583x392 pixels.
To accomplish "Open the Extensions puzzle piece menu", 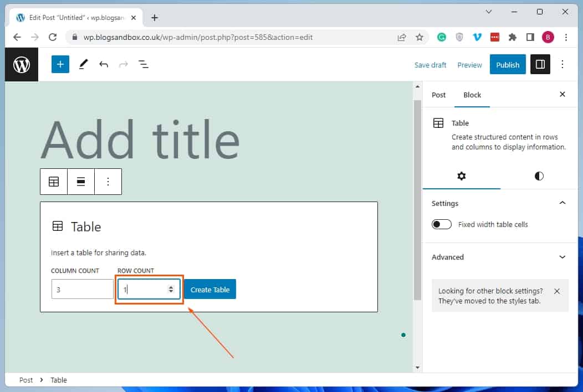I will [x=513, y=37].
